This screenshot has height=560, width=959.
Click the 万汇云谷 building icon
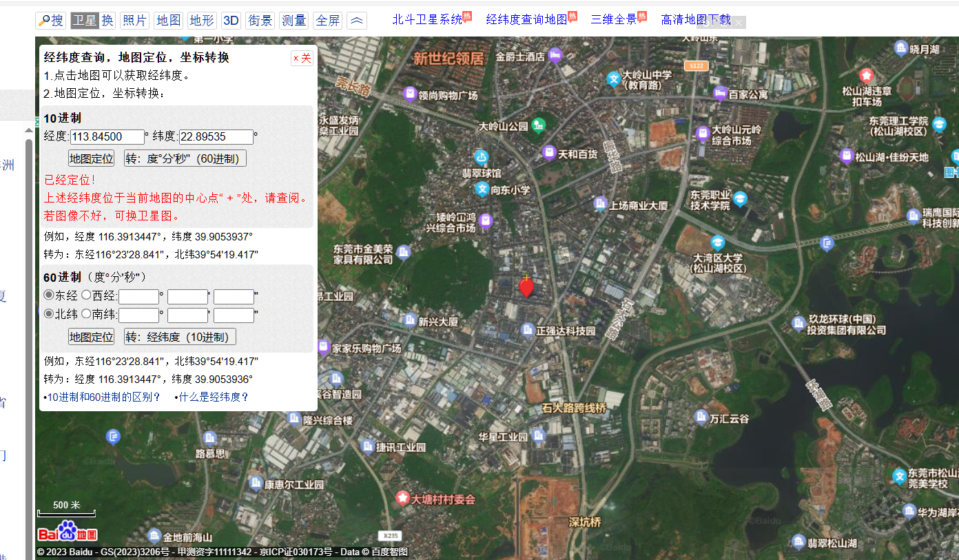click(701, 417)
